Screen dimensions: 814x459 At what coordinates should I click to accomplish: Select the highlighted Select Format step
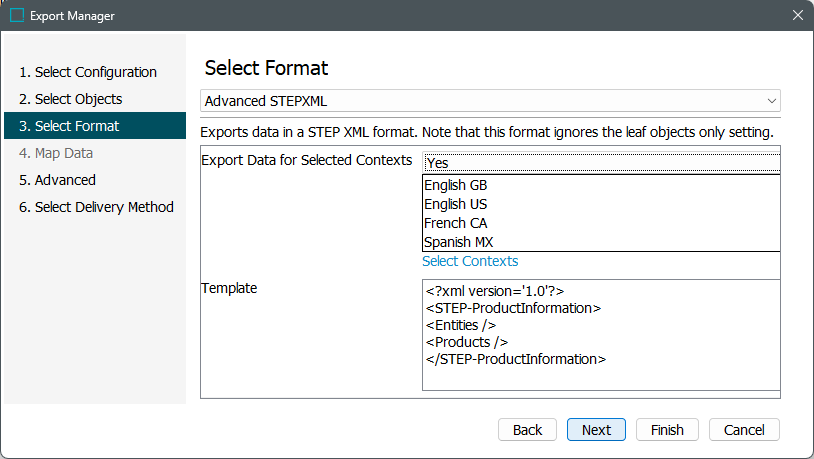[77, 126]
